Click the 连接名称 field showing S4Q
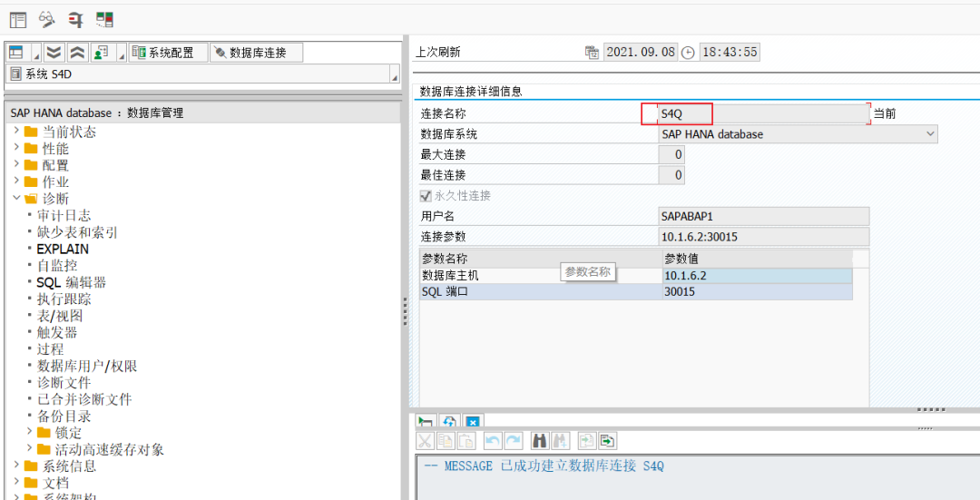Screen dimensions: 980x500 pyautogui.click(x=764, y=113)
